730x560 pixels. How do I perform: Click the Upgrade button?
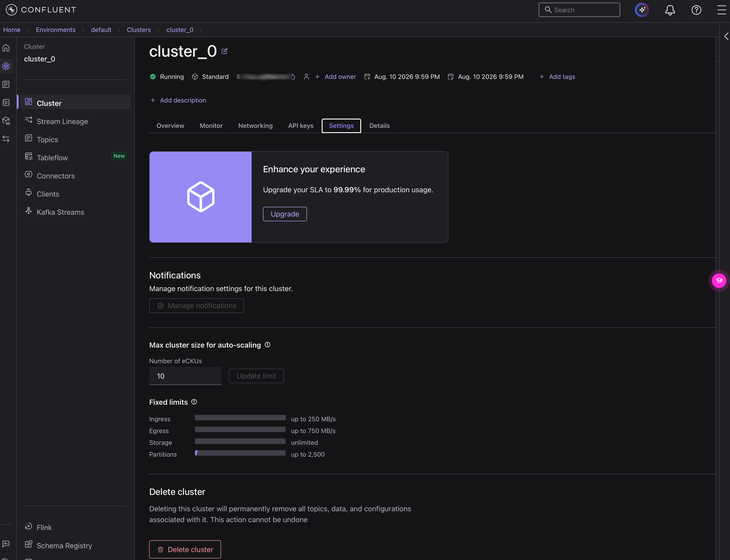click(285, 214)
